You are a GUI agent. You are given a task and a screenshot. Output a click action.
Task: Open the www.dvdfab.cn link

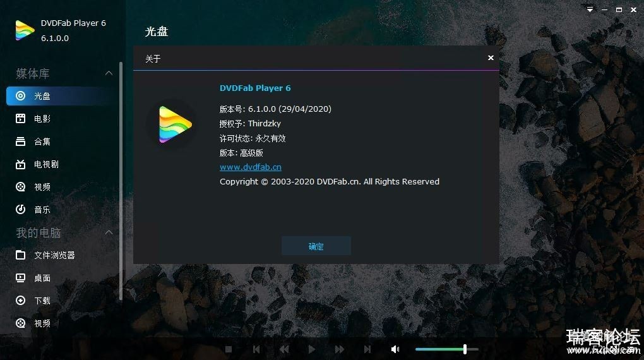point(251,167)
